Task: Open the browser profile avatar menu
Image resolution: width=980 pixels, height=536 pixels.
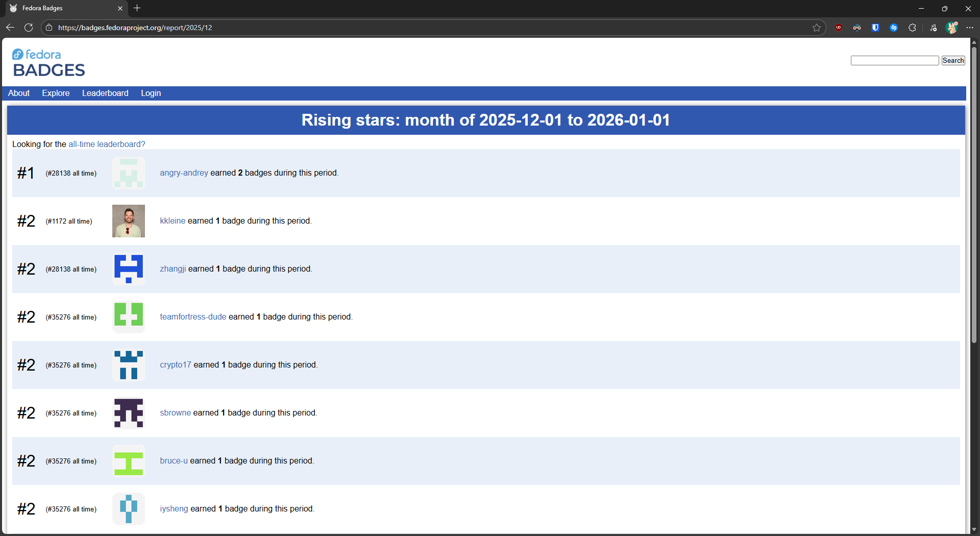Action: (951, 28)
